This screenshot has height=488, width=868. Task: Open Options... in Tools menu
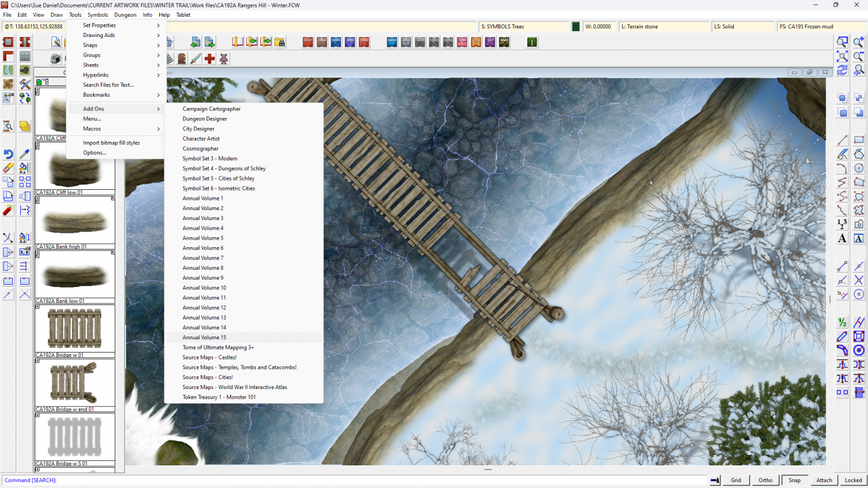click(116, 153)
